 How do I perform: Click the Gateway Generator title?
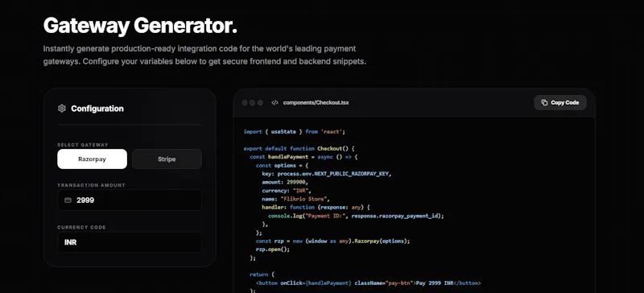[x=140, y=27]
